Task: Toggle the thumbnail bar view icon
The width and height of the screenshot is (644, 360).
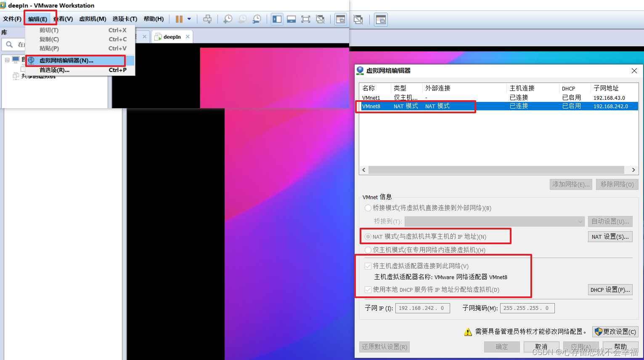Action: click(x=292, y=19)
